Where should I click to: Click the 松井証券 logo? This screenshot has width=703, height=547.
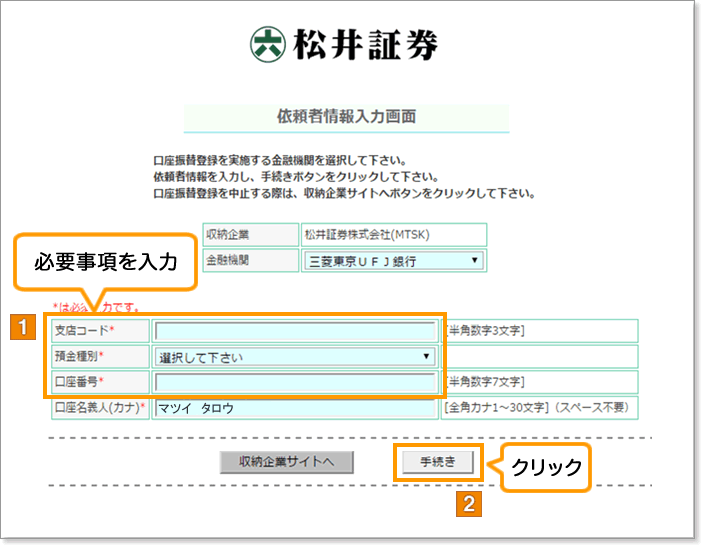(x=344, y=44)
